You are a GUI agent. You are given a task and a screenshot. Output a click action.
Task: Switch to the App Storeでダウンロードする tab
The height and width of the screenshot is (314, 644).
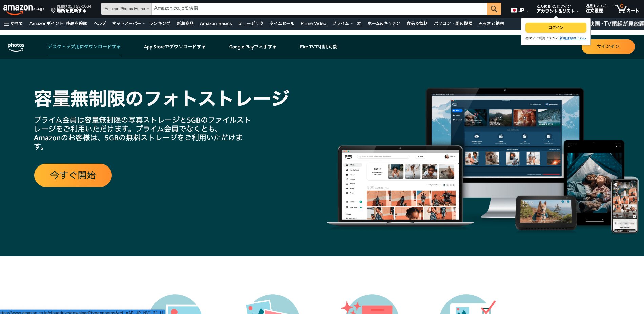pos(175,46)
